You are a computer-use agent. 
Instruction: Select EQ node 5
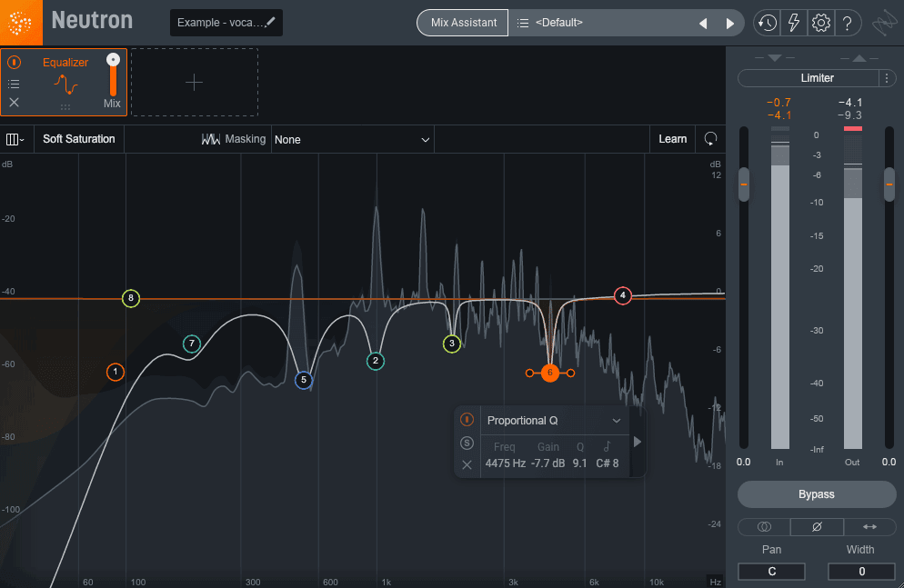(x=303, y=380)
